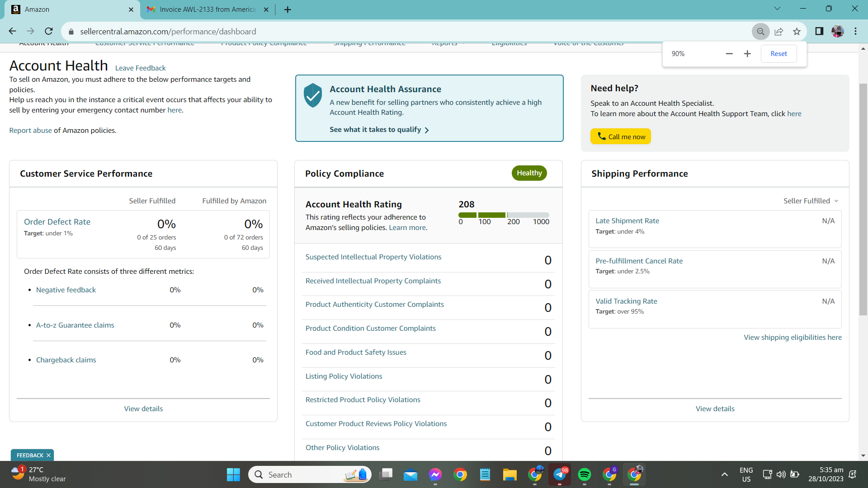Click the Call me now button

620,136
